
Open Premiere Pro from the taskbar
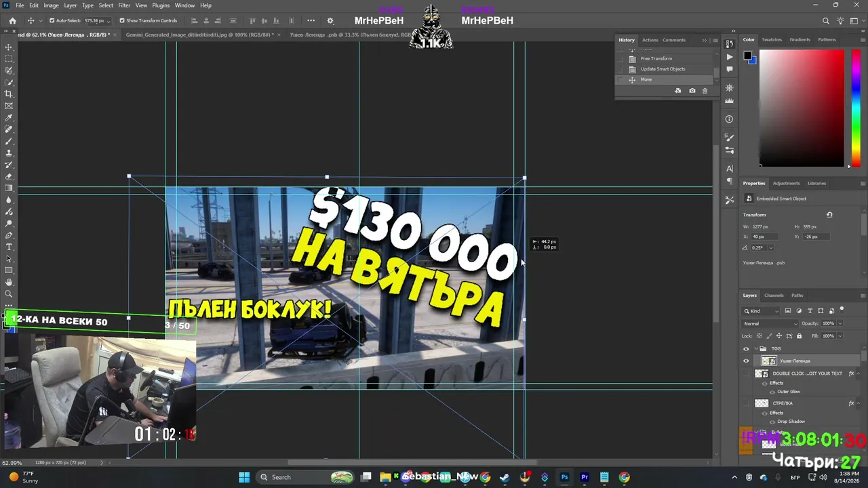click(585, 477)
